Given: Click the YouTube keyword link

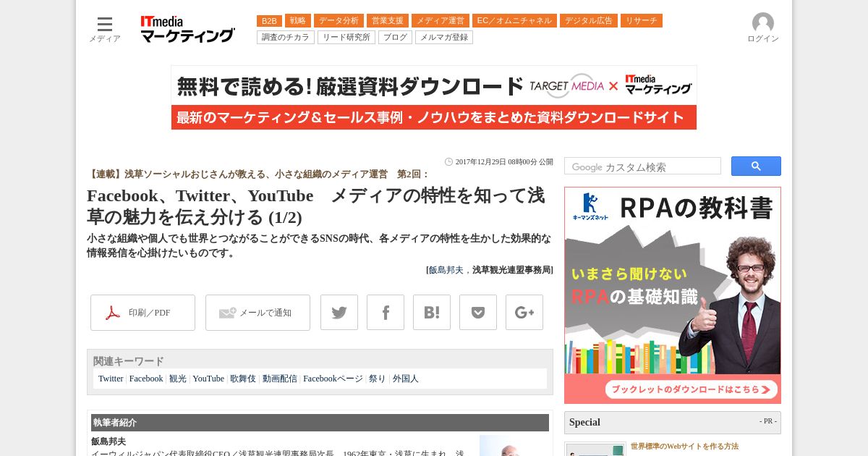Looking at the screenshot, I should tap(208, 379).
